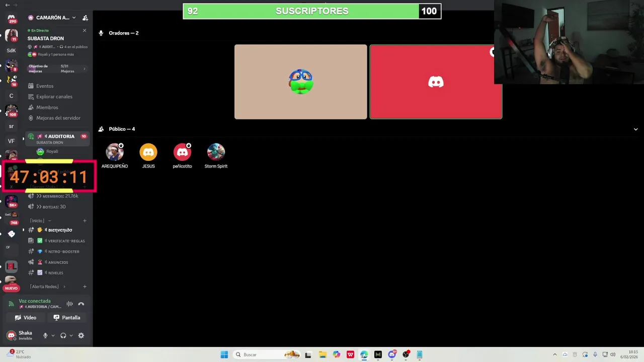Image resolution: width=644 pixels, height=362 pixels.
Task: Open Storm Spirit audience member avatar
Action: 216,152
